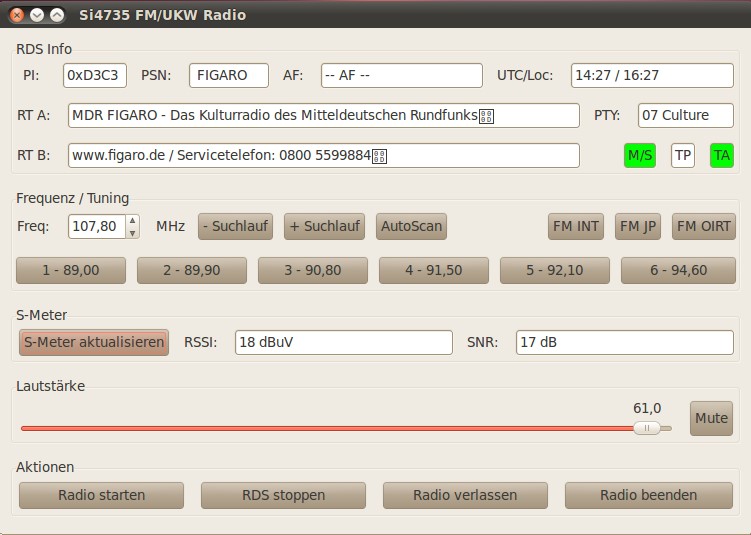Refresh with S-Meter aktualisieren button
The image size is (751, 535).
pos(94,342)
